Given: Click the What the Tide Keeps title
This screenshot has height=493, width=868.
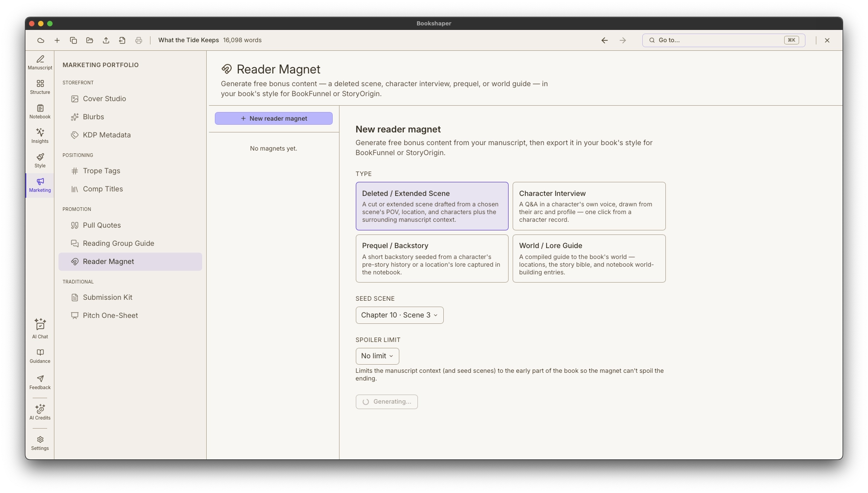Looking at the screenshot, I should point(189,40).
